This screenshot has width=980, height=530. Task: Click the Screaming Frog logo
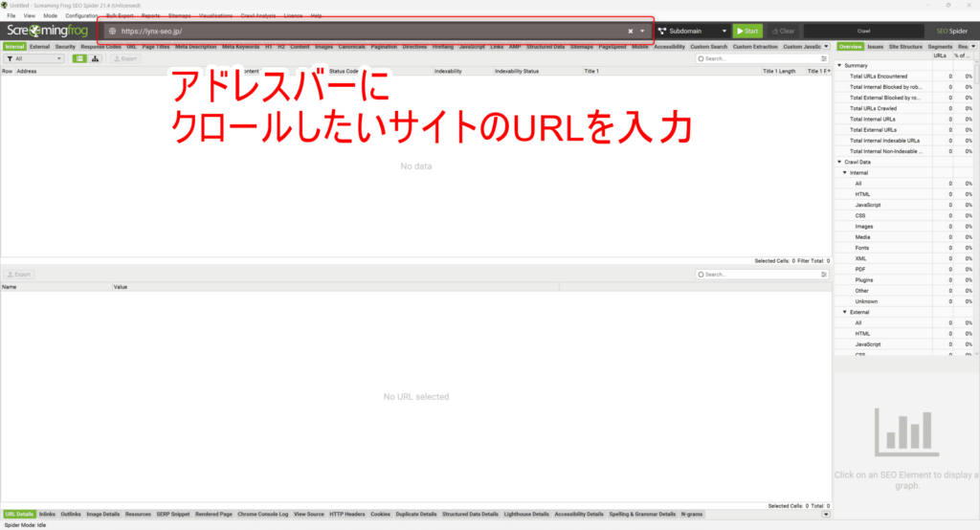pyautogui.click(x=46, y=31)
